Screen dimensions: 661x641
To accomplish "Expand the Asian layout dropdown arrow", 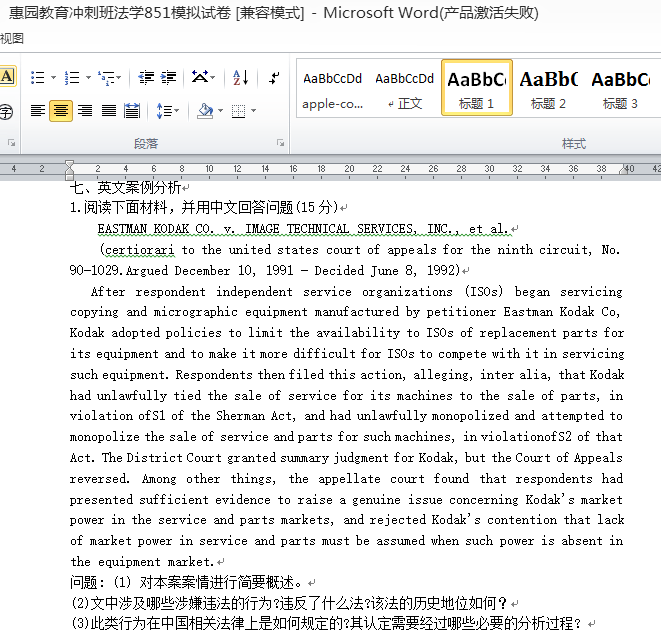I will click(212, 78).
